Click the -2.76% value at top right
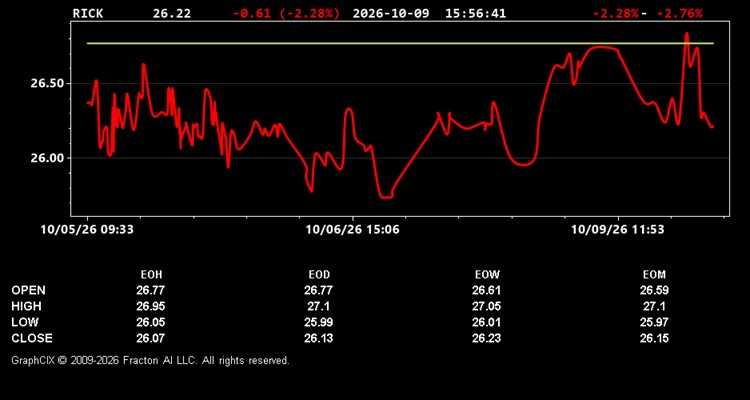Image resolution: width=750 pixels, height=400 pixels. tap(680, 13)
